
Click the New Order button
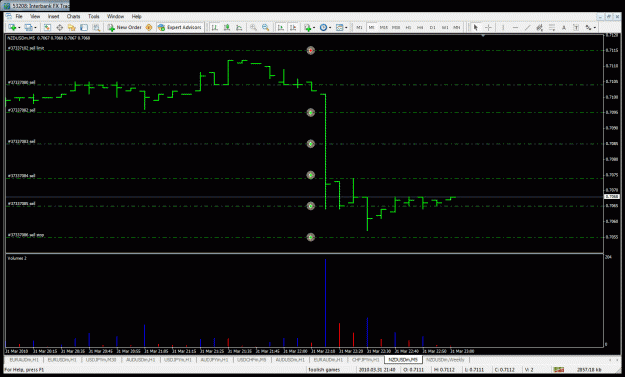click(x=124, y=27)
